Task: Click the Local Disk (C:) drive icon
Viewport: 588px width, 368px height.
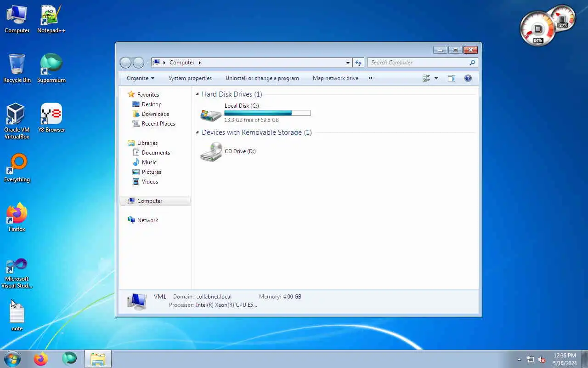Action: pyautogui.click(x=211, y=114)
